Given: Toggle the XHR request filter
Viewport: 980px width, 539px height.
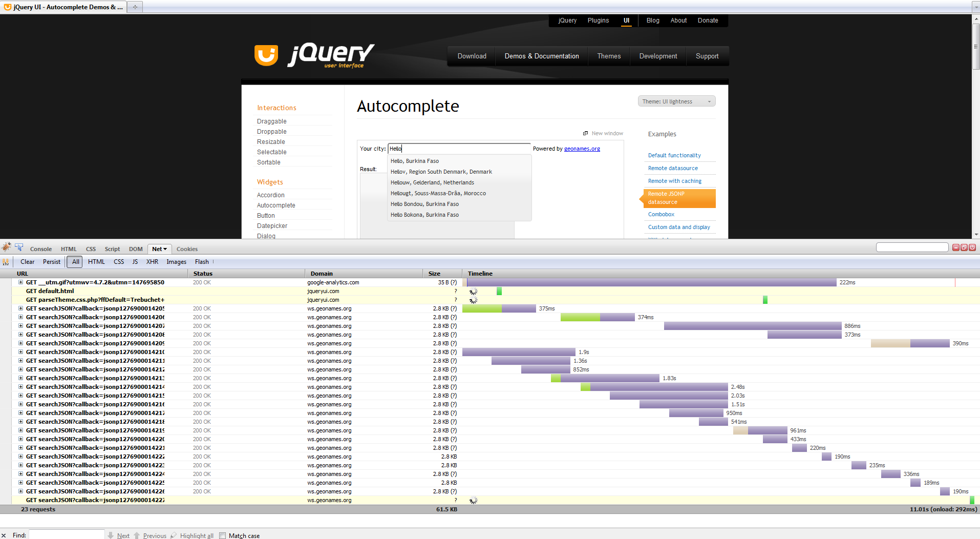Looking at the screenshot, I should coord(152,262).
